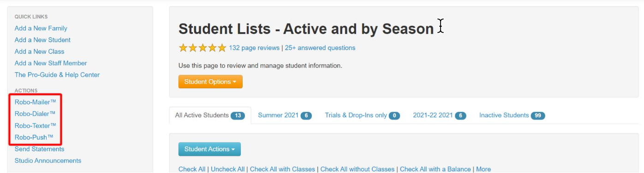Click Check All with Classes

tap(282, 169)
